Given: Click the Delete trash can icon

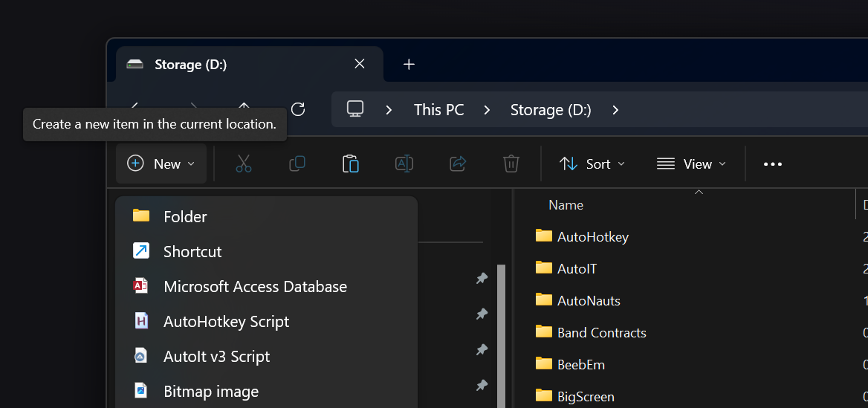Looking at the screenshot, I should (x=511, y=163).
